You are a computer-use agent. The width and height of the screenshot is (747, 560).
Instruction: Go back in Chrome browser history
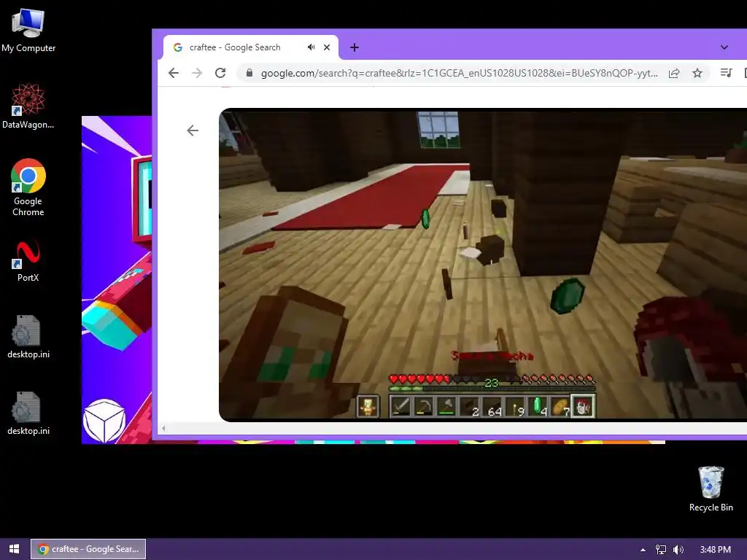pyautogui.click(x=174, y=73)
